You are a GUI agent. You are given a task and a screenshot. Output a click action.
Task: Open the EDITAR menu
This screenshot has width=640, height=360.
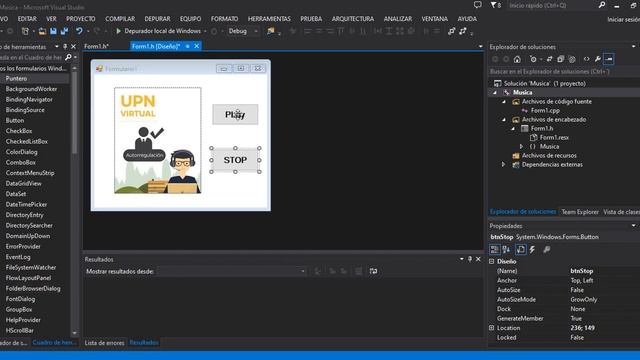tap(27, 19)
